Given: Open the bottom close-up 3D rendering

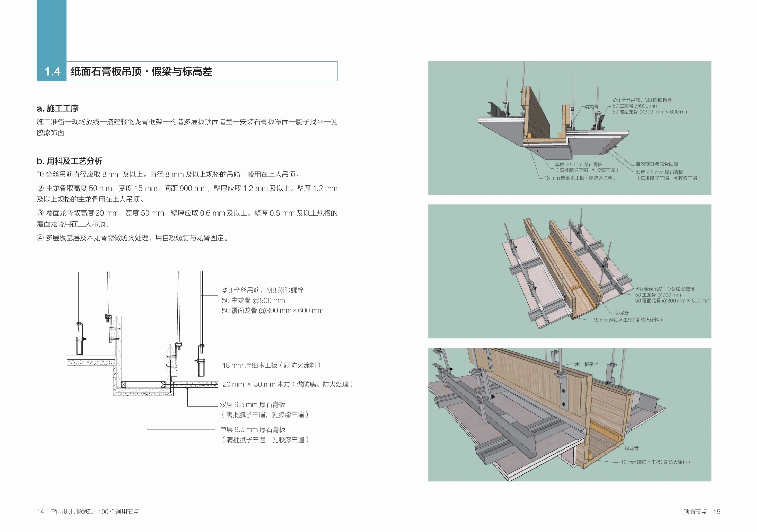Looking at the screenshot, I should [x=569, y=414].
